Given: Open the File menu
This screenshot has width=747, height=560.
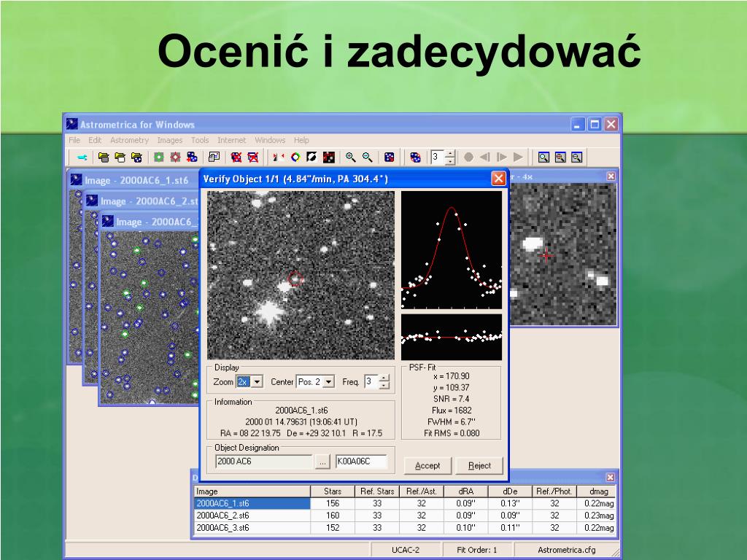Looking at the screenshot, I should pyautogui.click(x=74, y=140).
